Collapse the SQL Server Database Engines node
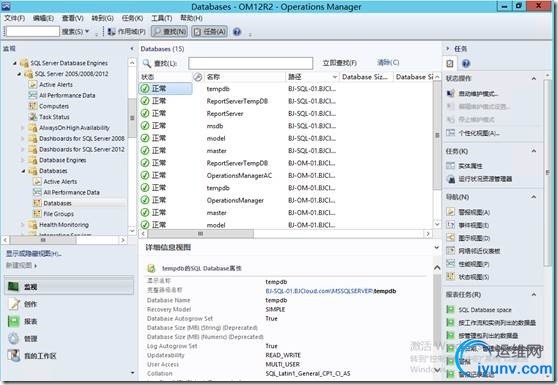The width and height of the screenshot is (558, 385). 15,63
